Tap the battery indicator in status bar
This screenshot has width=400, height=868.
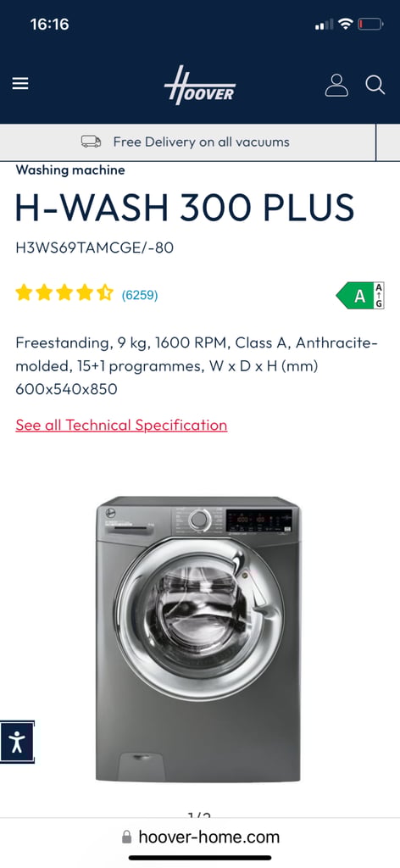tap(370, 24)
